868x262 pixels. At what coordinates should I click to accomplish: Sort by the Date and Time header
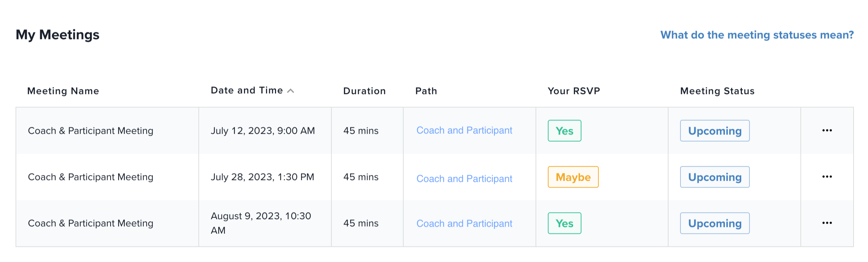(x=247, y=91)
